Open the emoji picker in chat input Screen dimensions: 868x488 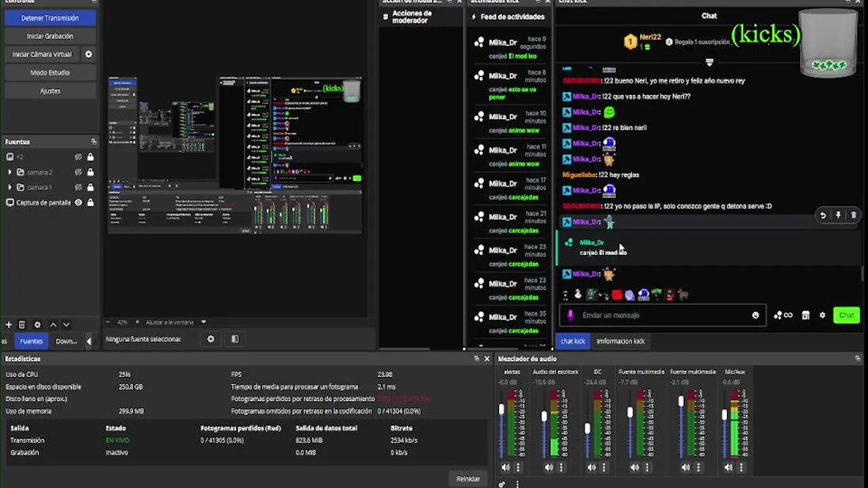pos(755,315)
